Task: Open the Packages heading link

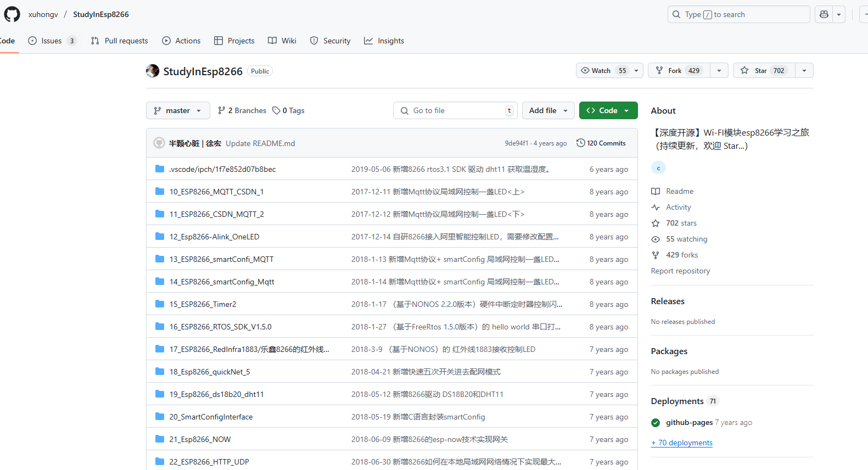Action: tap(669, 351)
